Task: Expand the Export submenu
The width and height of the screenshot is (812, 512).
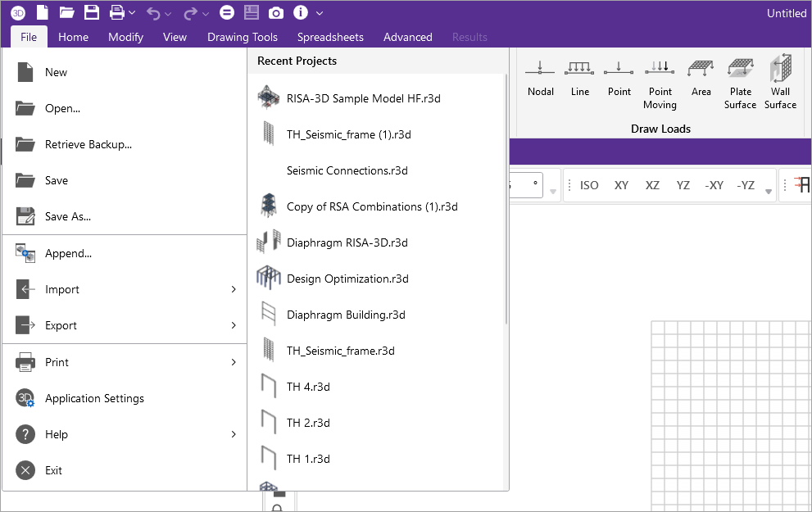Action: pyautogui.click(x=125, y=325)
